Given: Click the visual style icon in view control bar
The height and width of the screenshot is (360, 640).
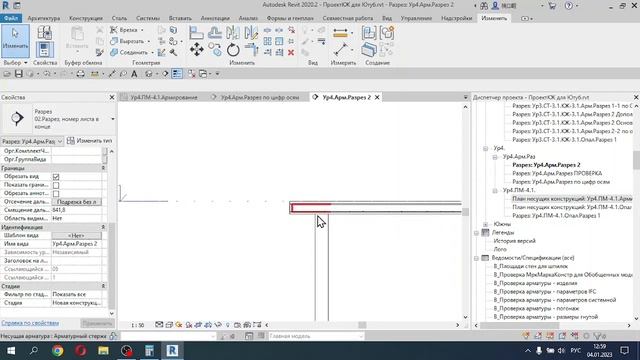Looking at the screenshot, I should click(x=169, y=325).
